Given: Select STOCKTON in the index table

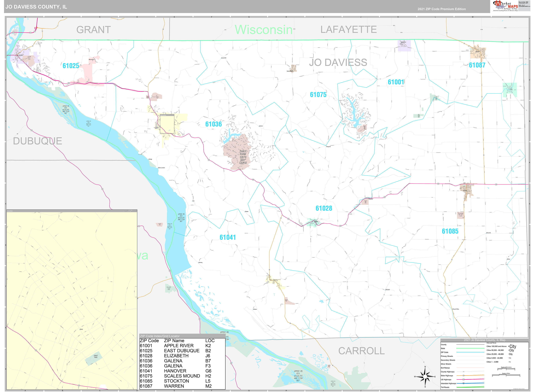Looking at the screenshot, I should [x=176, y=381].
